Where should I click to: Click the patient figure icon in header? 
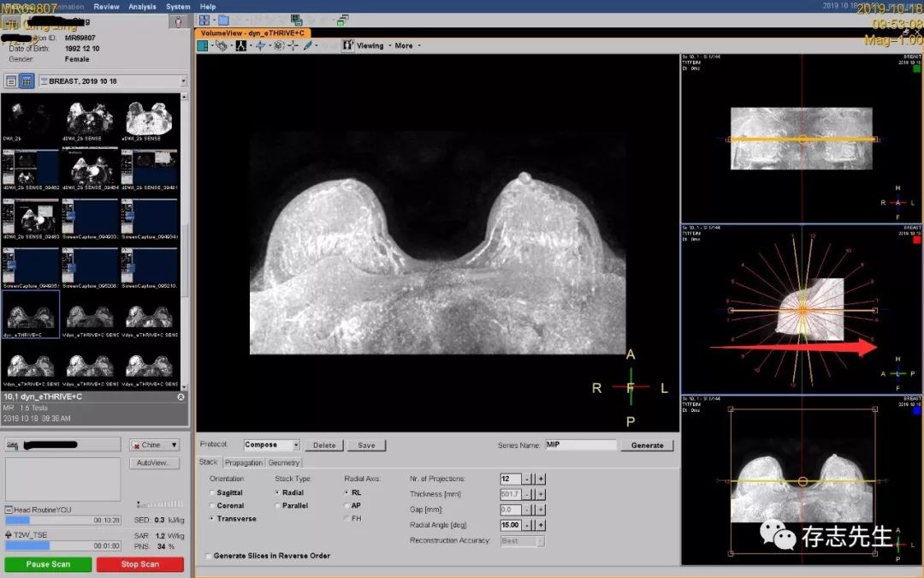(x=178, y=23)
